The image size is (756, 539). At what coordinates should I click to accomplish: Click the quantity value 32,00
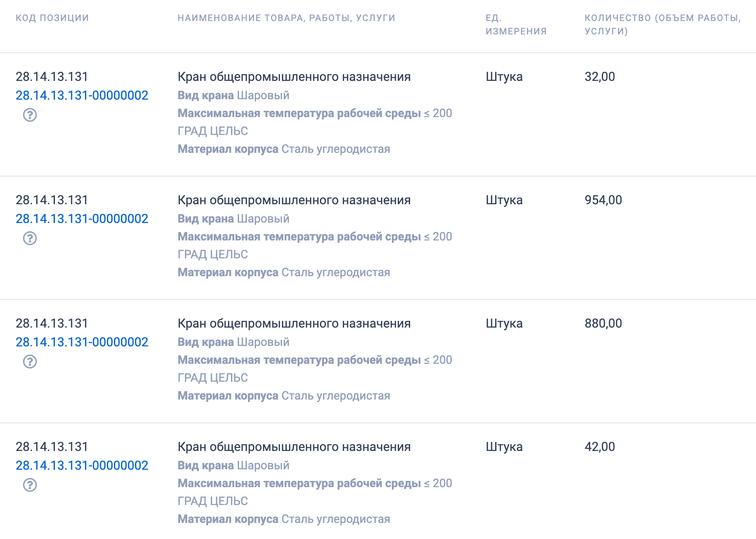tap(600, 77)
